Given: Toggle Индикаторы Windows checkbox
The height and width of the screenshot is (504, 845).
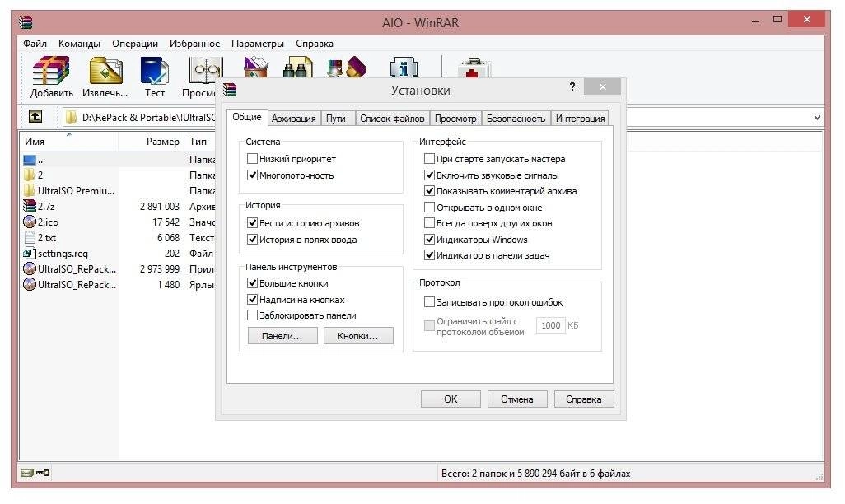Looking at the screenshot, I should point(430,239).
